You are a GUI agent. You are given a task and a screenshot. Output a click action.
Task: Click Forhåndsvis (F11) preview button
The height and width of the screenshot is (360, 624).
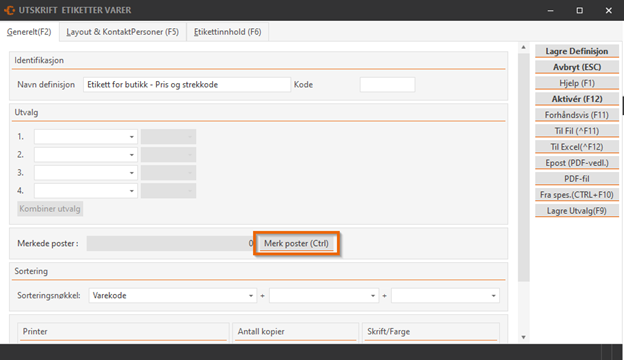tap(577, 115)
